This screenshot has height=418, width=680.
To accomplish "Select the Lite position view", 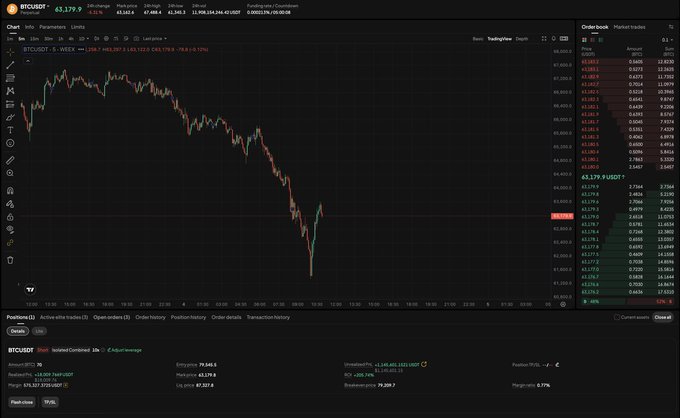I will [39, 331].
